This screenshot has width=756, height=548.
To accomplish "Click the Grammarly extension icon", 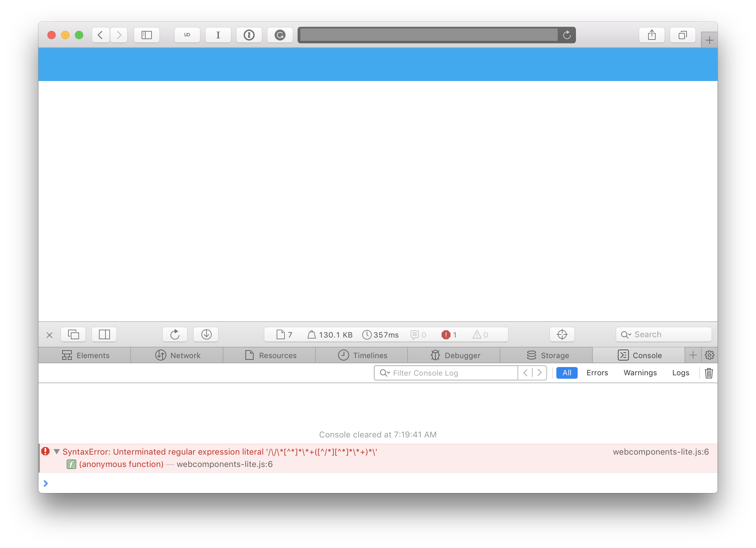I will [x=280, y=35].
